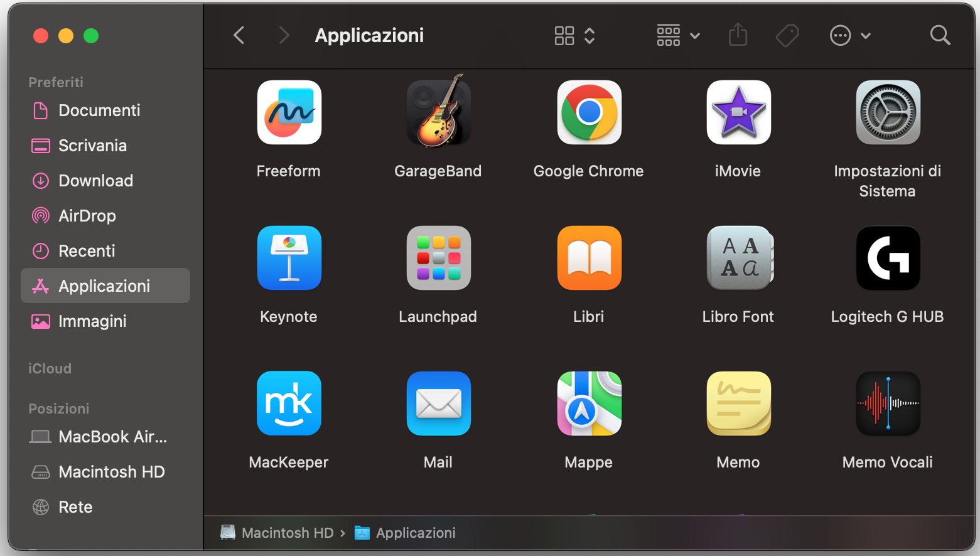Open the Freeform app
The height and width of the screenshot is (556, 980).
coord(289,113)
